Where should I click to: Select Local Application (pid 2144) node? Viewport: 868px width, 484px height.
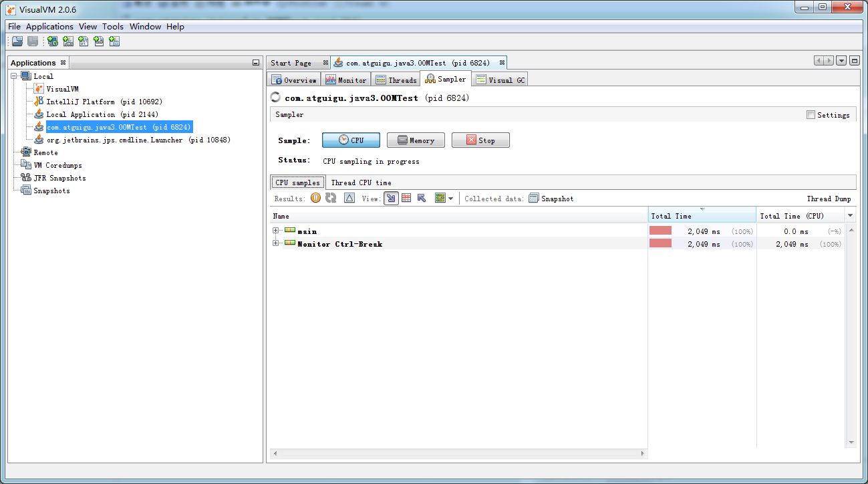coord(96,114)
